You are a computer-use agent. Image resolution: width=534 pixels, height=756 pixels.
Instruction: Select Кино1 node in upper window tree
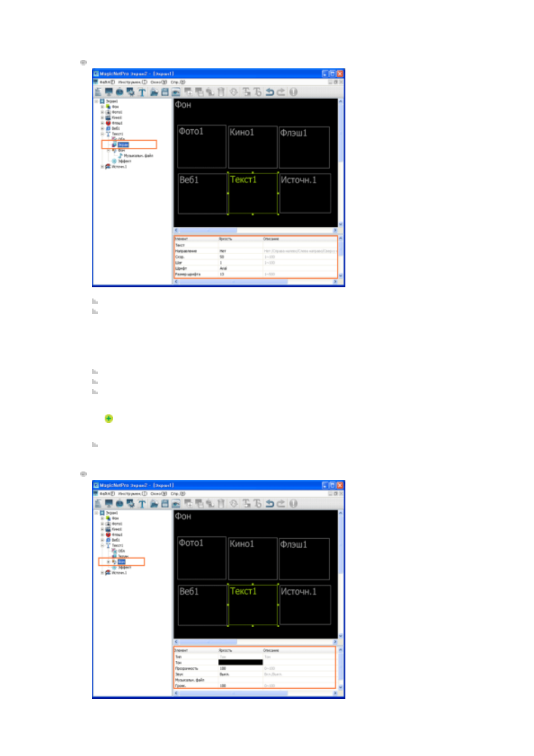(x=117, y=118)
